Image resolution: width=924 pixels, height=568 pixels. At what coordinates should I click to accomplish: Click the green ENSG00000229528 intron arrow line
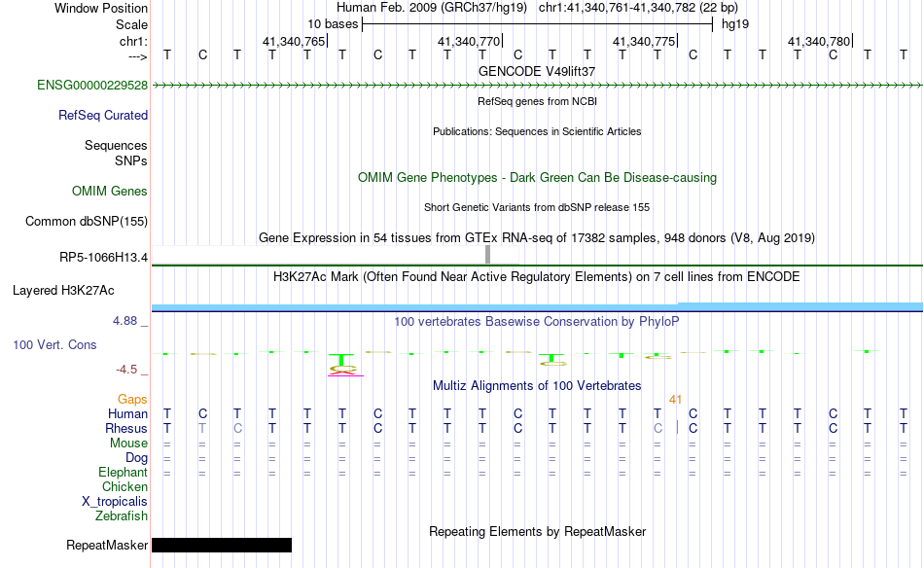coord(538,86)
